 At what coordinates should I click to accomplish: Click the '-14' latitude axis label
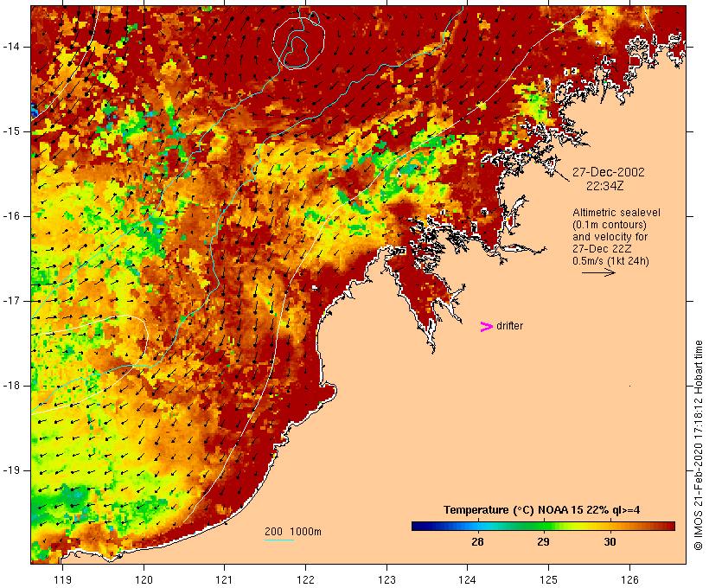point(10,47)
